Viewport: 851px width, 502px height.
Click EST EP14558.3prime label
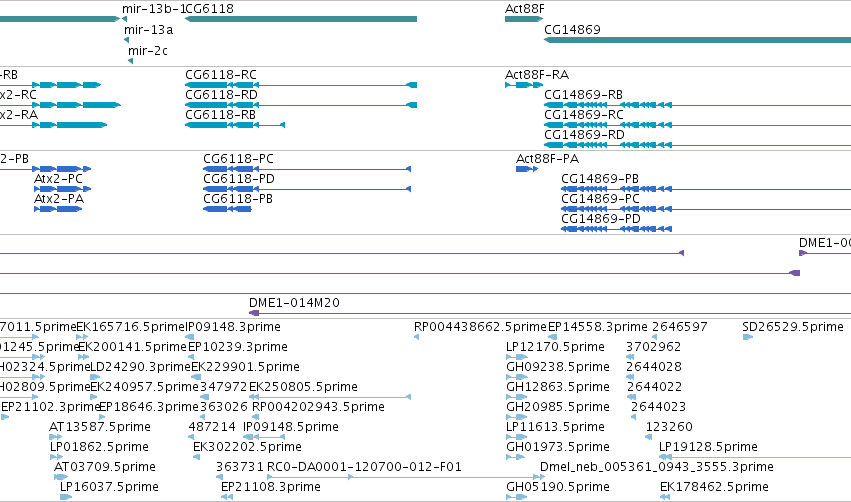point(598,327)
